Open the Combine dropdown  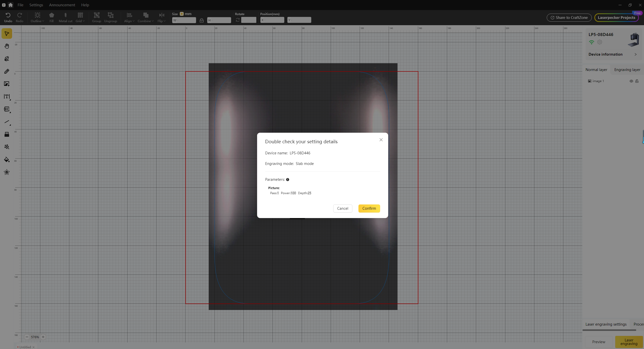[145, 18]
